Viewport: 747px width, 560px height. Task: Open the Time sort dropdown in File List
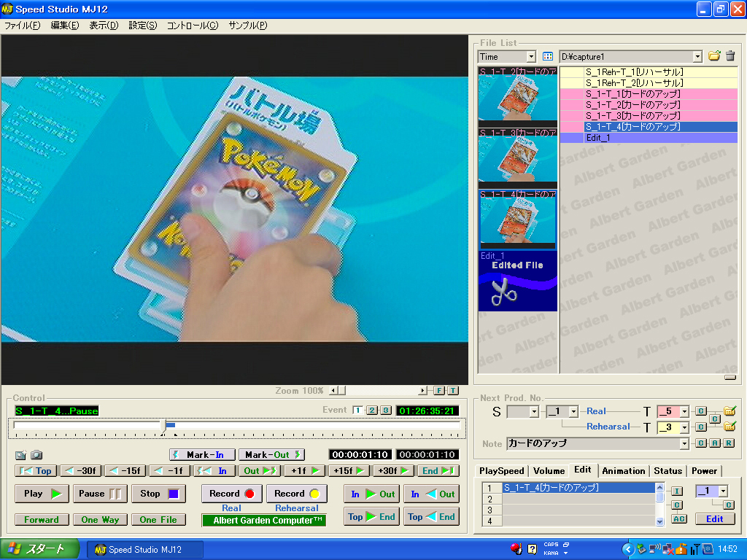point(531,57)
